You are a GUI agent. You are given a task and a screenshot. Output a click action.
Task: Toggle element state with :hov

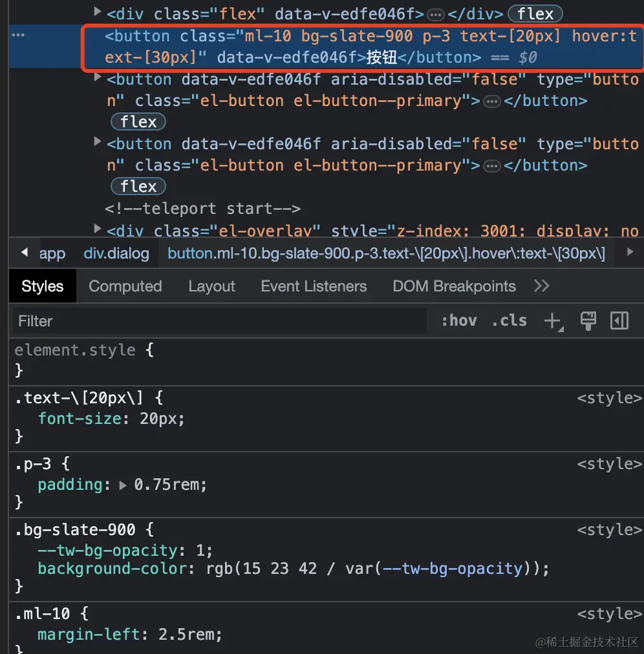click(x=459, y=321)
